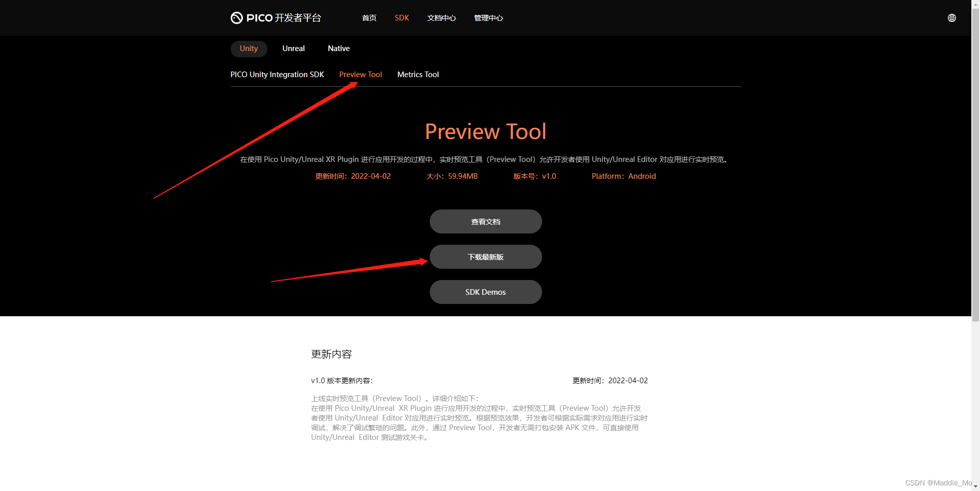Click the Platform: Android text
This screenshot has width=980, height=491.
(624, 176)
